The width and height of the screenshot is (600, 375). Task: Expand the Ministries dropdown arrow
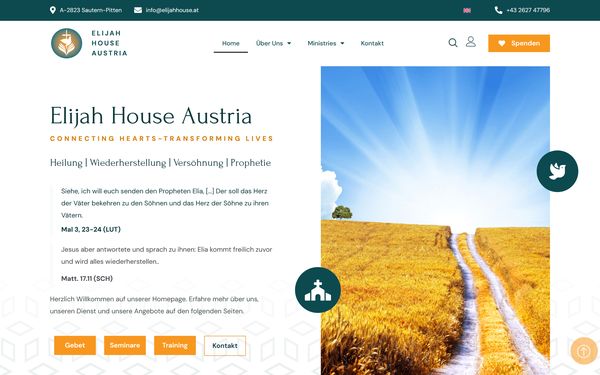coord(342,43)
